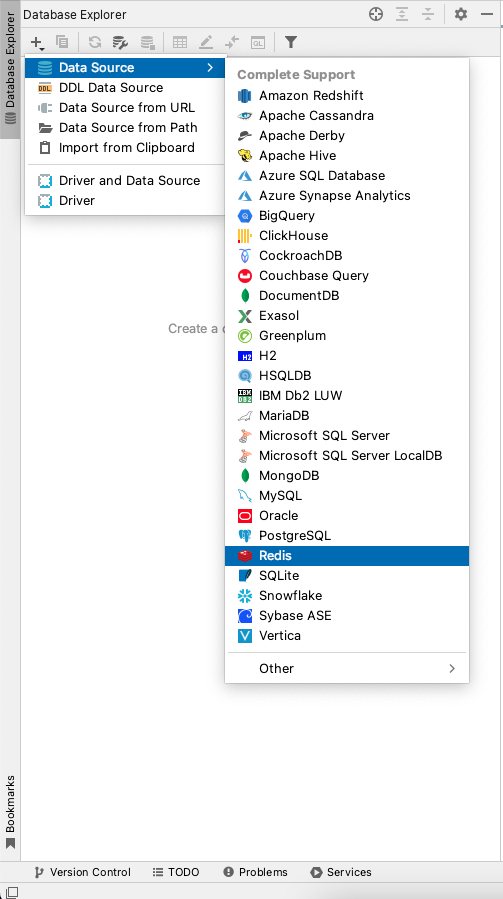Click the Edit Source pencil icon

pyautogui.click(x=206, y=42)
